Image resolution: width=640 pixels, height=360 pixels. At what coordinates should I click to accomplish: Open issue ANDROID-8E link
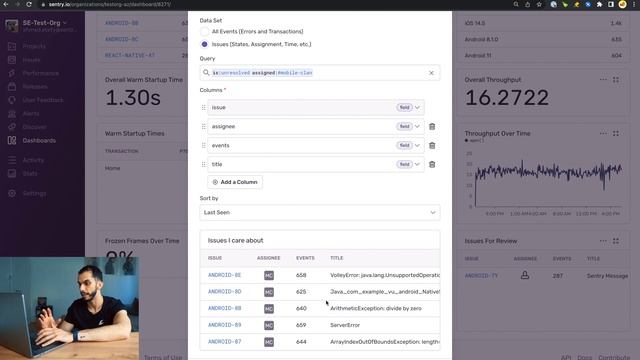tap(224, 275)
